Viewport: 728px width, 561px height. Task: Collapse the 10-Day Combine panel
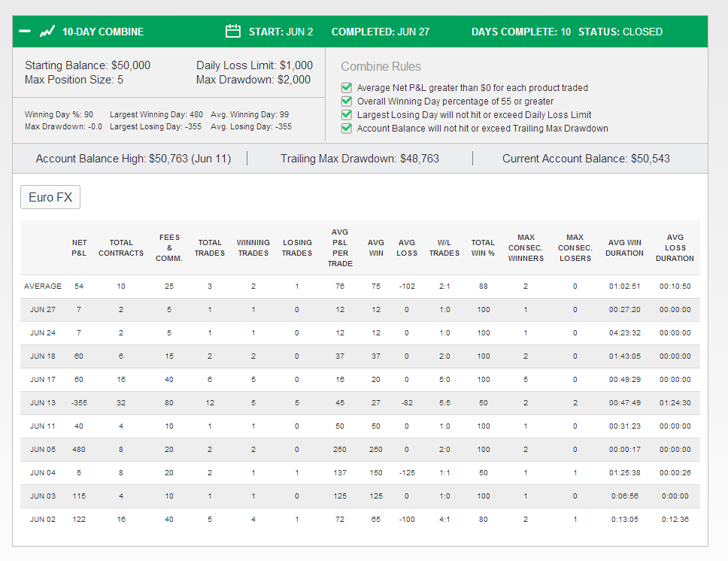(x=25, y=32)
